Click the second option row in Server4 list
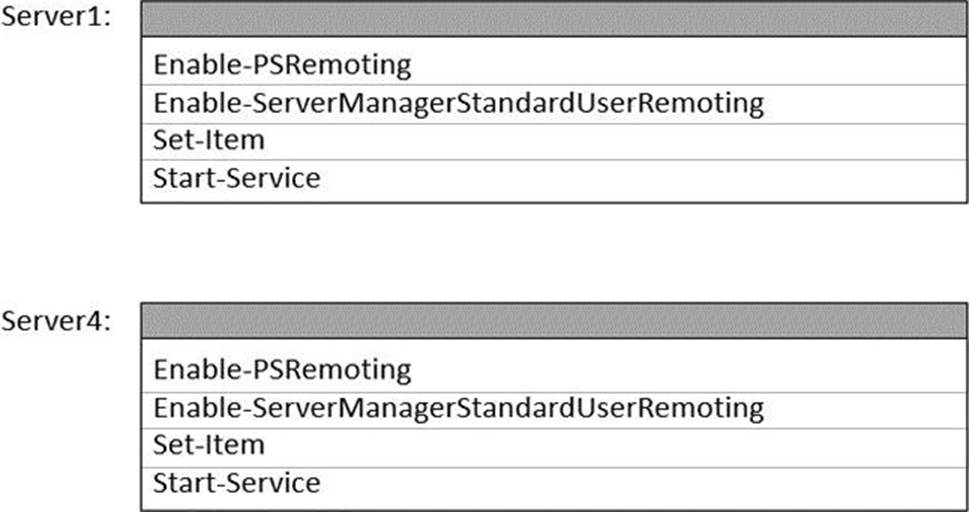The width and height of the screenshot is (969, 512). point(553,407)
